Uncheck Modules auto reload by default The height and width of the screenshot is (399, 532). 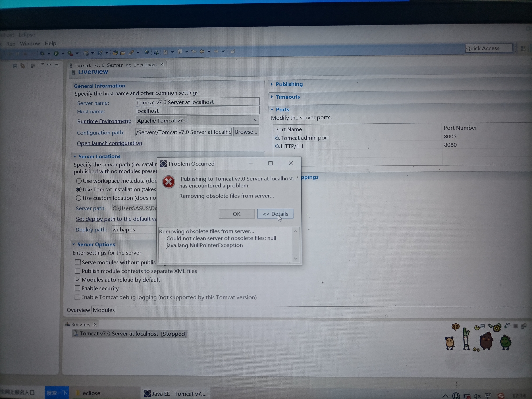pyautogui.click(x=77, y=279)
